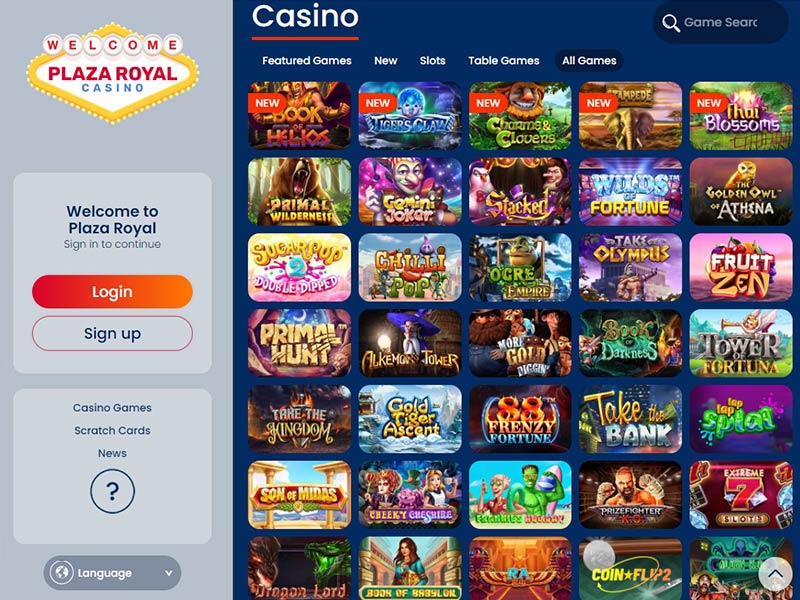Expand the Language dropdown
The width and height of the screenshot is (800, 600).
pos(112,573)
